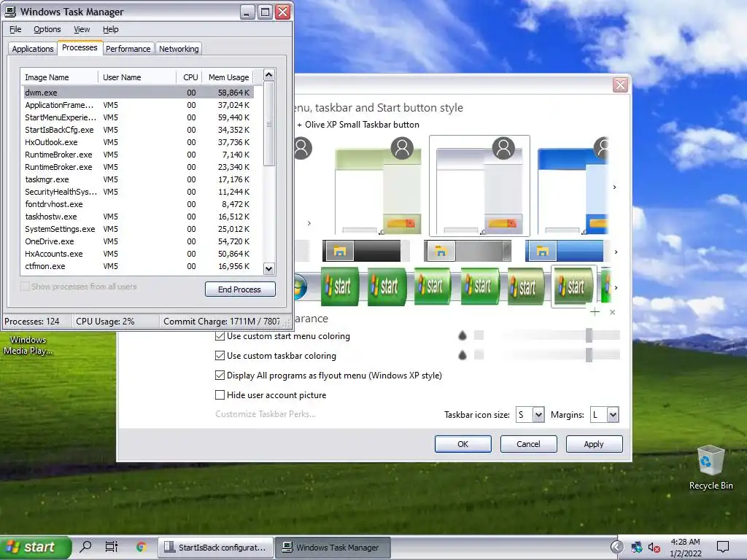
Task: Launch Chrome from the taskbar
Action: coord(141,547)
